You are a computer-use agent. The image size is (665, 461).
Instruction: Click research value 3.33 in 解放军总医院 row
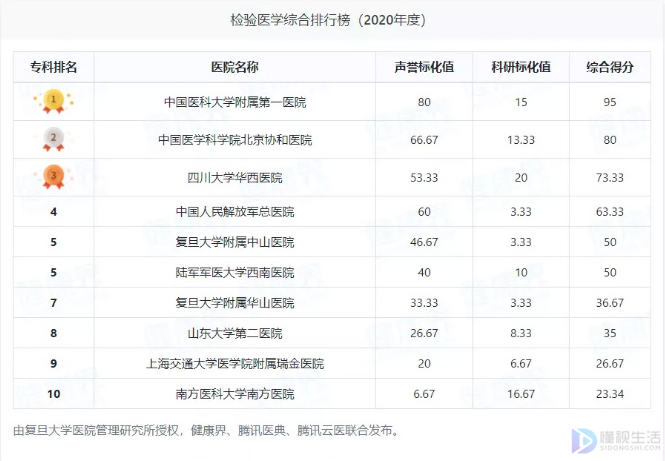pos(521,212)
